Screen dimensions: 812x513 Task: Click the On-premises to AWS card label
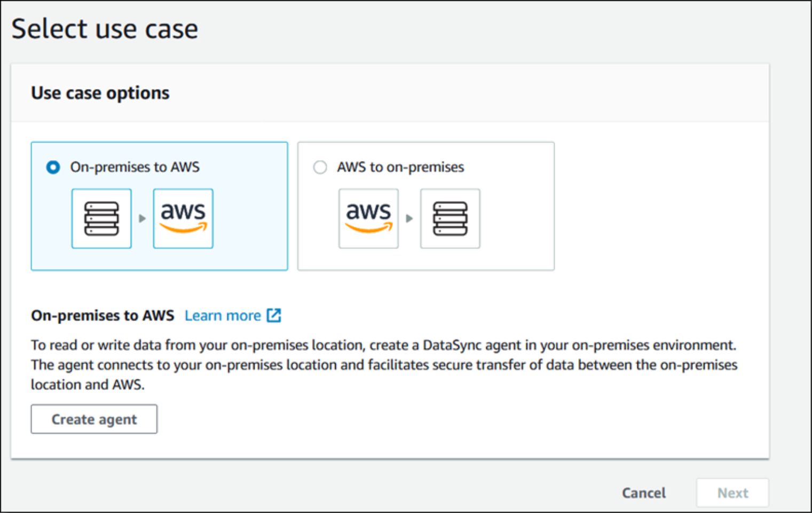point(135,167)
